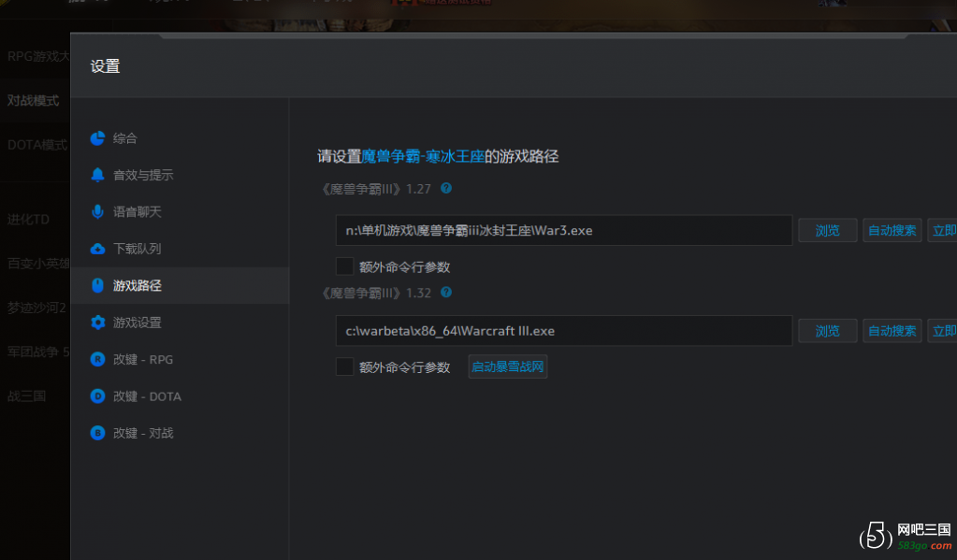Open 进化TD in the background game list

28,220
